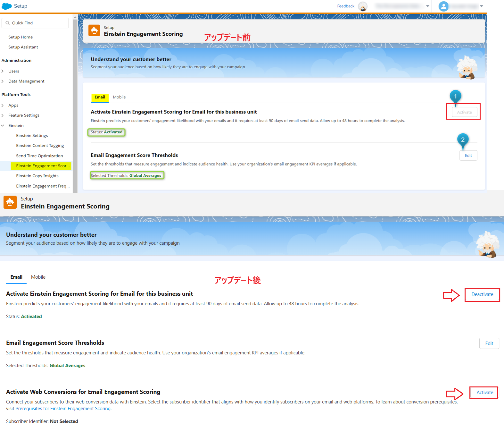The image size is (504, 432).
Task: Click 'Status: Activated' text in upper panel
Action: (106, 132)
